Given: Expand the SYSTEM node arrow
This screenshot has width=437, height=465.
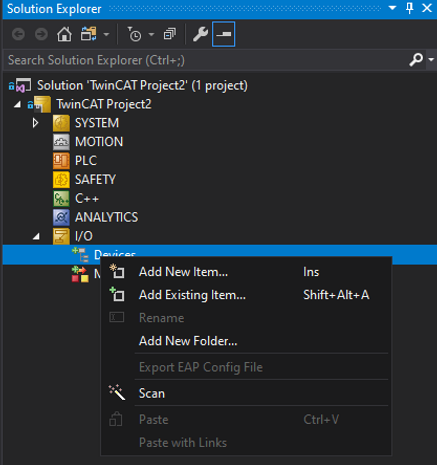Looking at the screenshot, I should coord(35,123).
